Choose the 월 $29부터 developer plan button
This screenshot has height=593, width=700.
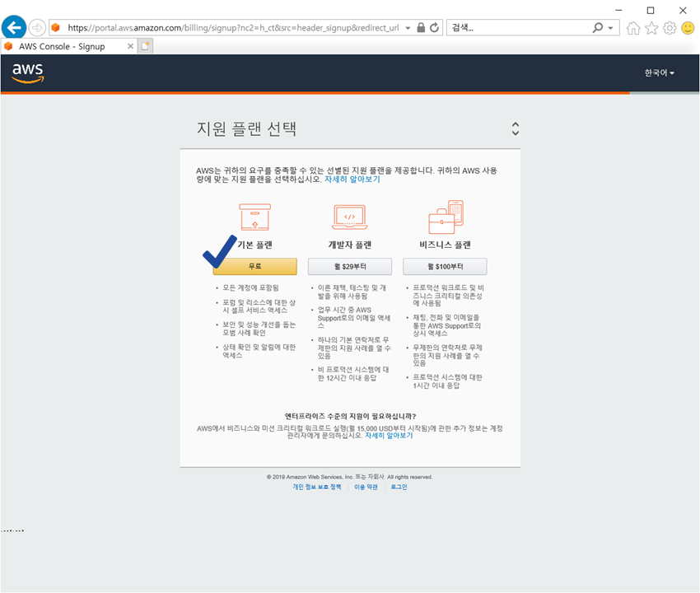coord(350,267)
